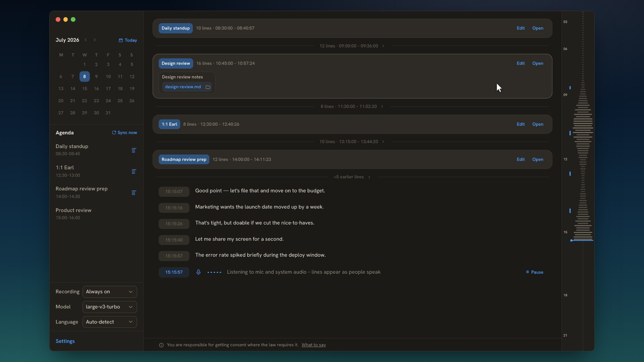Edit the Roadmap review prep segment
This screenshot has height=362, width=644.
coord(521,160)
